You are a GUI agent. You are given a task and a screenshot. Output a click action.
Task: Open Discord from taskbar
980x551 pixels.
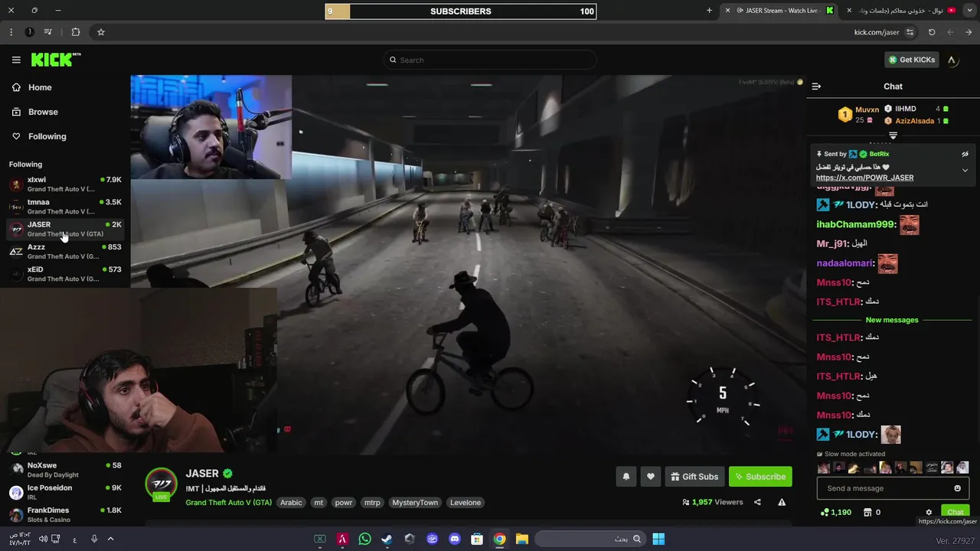pos(455,539)
